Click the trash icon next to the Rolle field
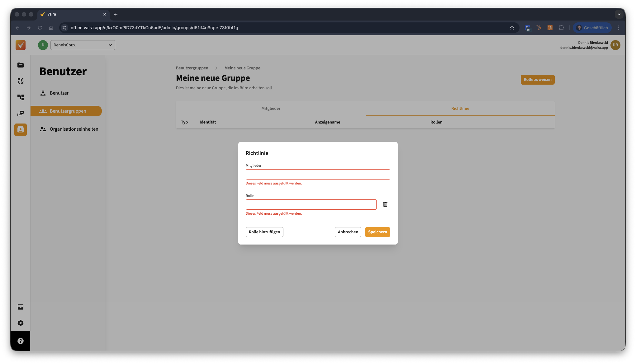The height and width of the screenshot is (364, 636). point(385,204)
